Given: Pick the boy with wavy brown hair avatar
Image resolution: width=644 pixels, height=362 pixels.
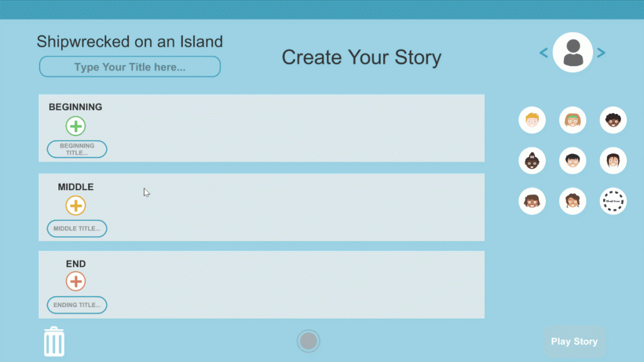Looking at the screenshot, I should [x=572, y=201].
